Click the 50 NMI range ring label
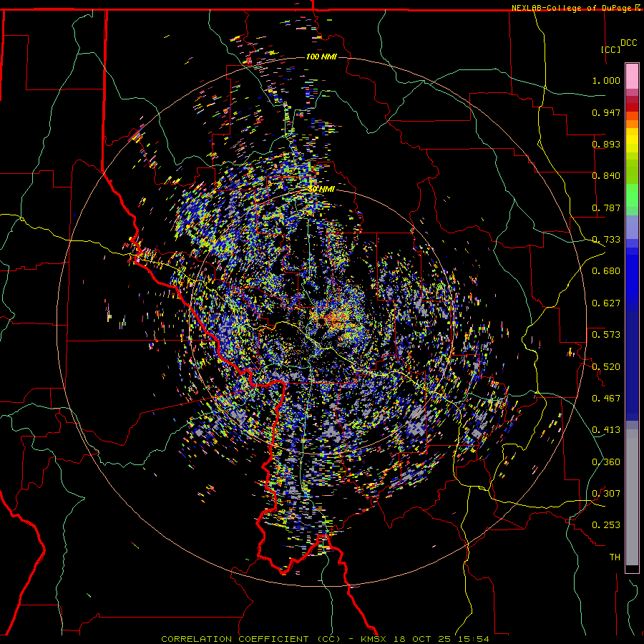Viewport: 644px width, 644px height. tap(321, 190)
